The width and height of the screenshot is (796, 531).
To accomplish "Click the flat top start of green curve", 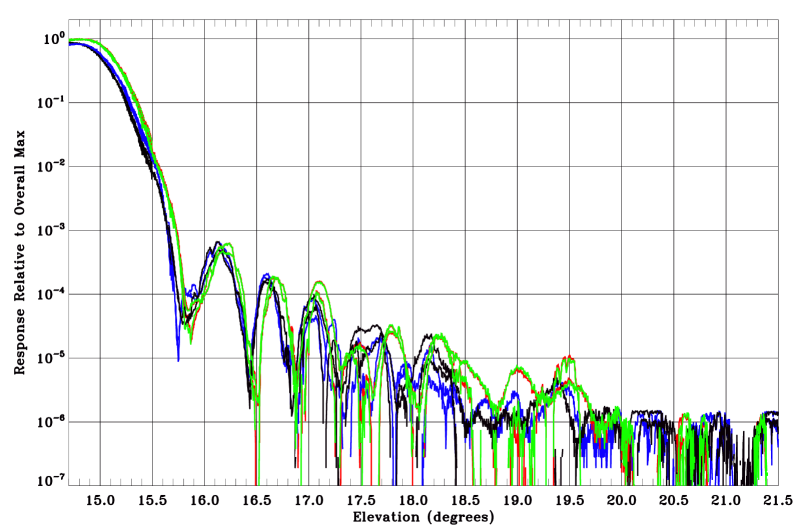I will coord(74,40).
